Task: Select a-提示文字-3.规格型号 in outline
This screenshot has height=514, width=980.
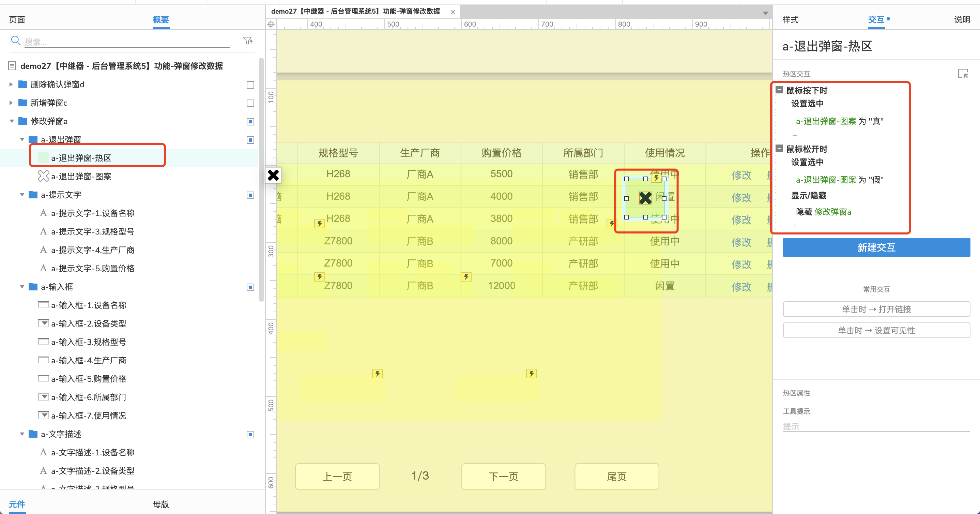Action: pos(92,231)
